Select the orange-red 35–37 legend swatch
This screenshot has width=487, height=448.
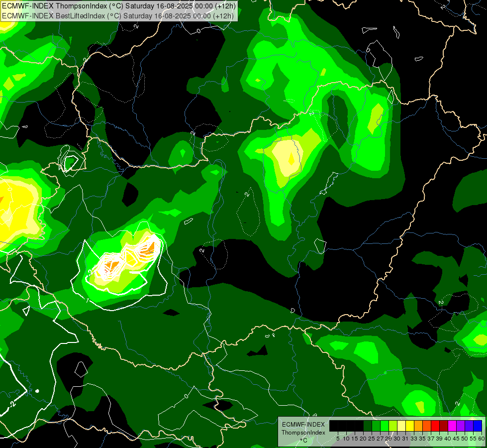[427, 426]
